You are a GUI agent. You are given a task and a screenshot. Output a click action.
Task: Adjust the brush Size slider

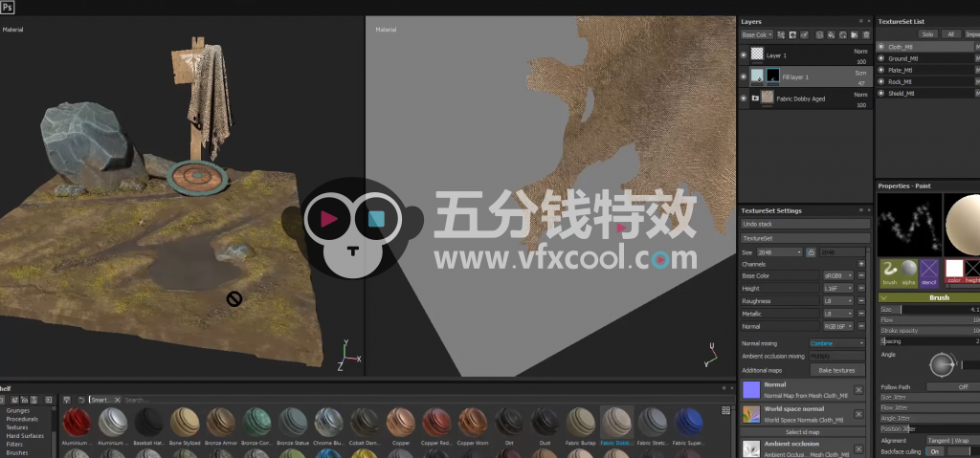(929, 310)
